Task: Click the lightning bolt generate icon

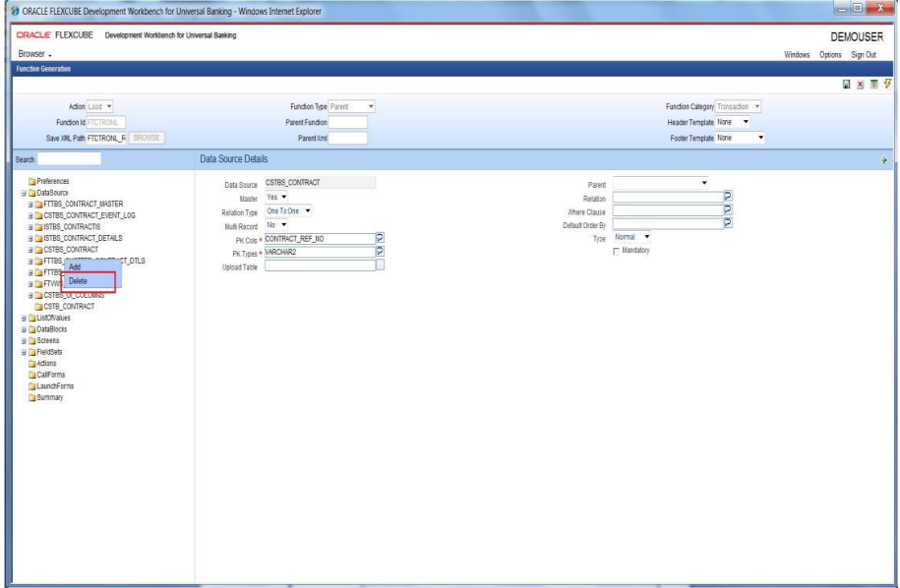Action: point(887,84)
